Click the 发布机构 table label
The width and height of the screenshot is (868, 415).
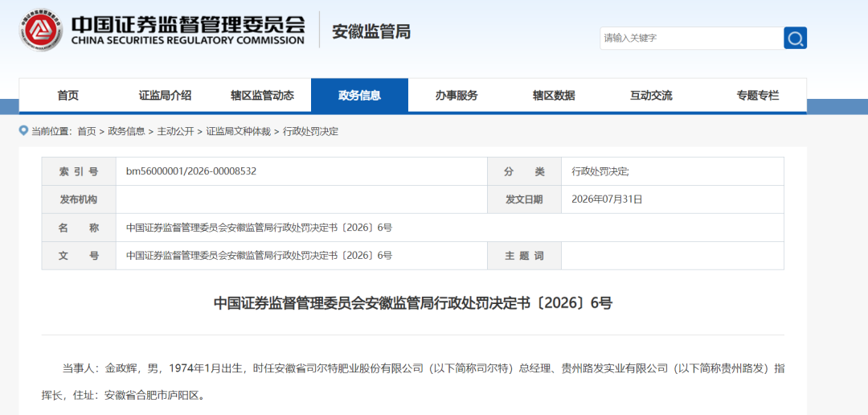79,199
